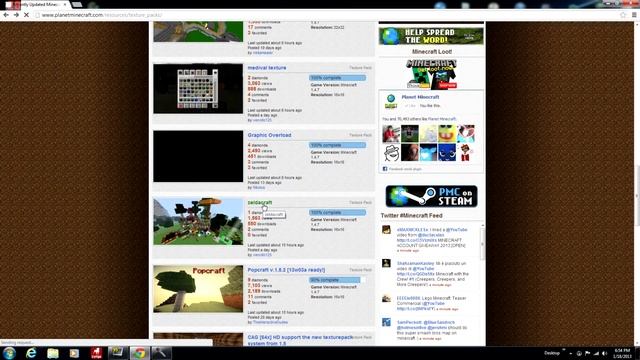This screenshot has height=360, width=640.
Task: Show hidden tray icons arrow
Action: (571, 353)
